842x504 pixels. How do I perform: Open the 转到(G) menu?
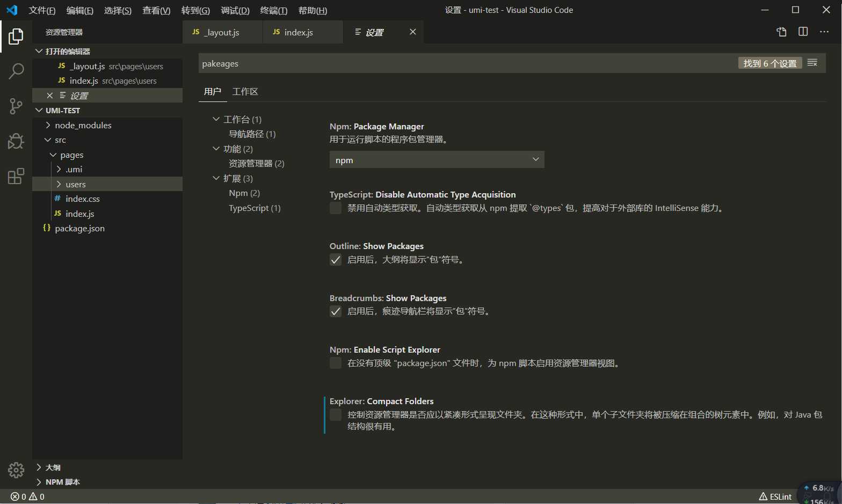pos(195,10)
